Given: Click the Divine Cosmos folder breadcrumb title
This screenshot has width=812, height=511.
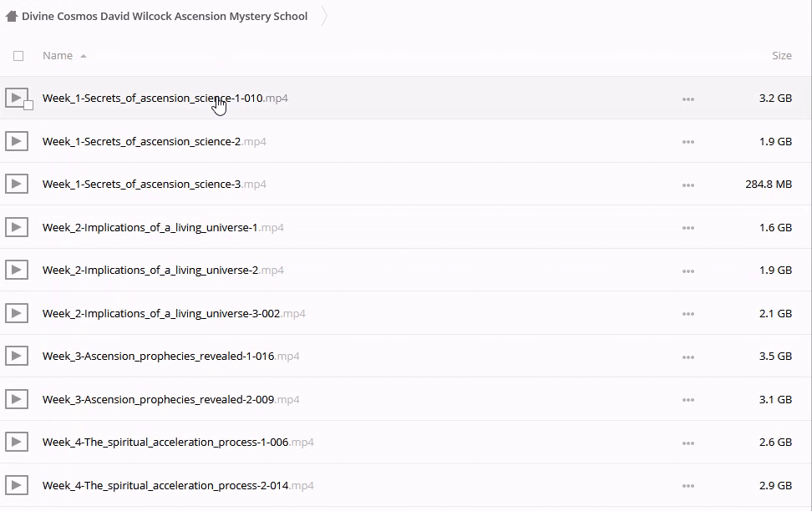Looking at the screenshot, I should tap(165, 17).
